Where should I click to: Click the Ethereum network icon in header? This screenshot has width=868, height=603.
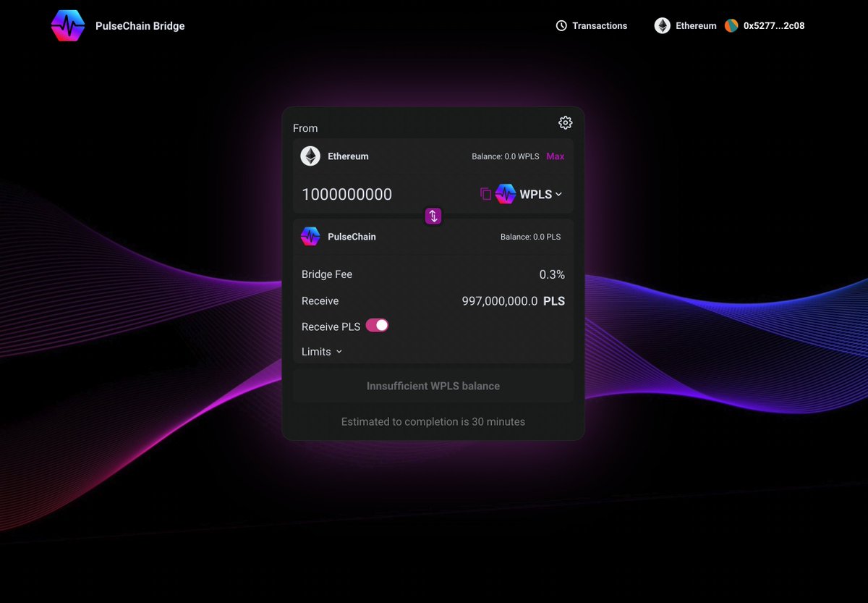click(x=662, y=25)
